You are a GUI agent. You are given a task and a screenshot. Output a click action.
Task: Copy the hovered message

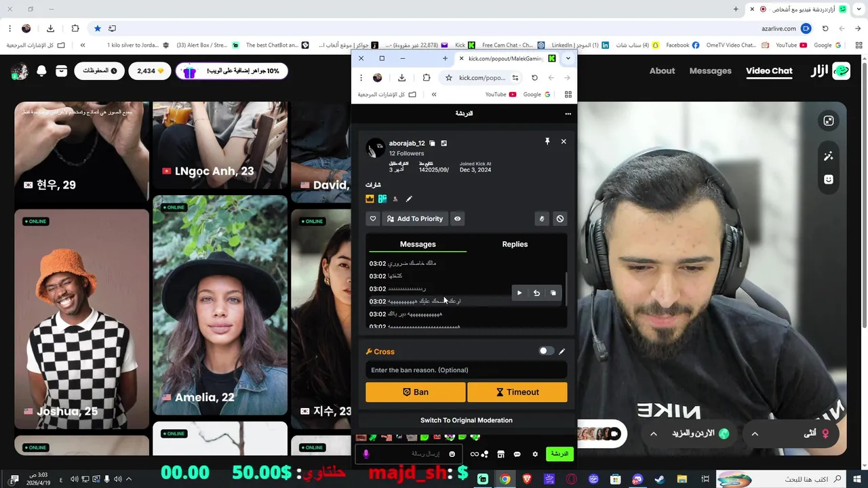pyautogui.click(x=553, y=293)
